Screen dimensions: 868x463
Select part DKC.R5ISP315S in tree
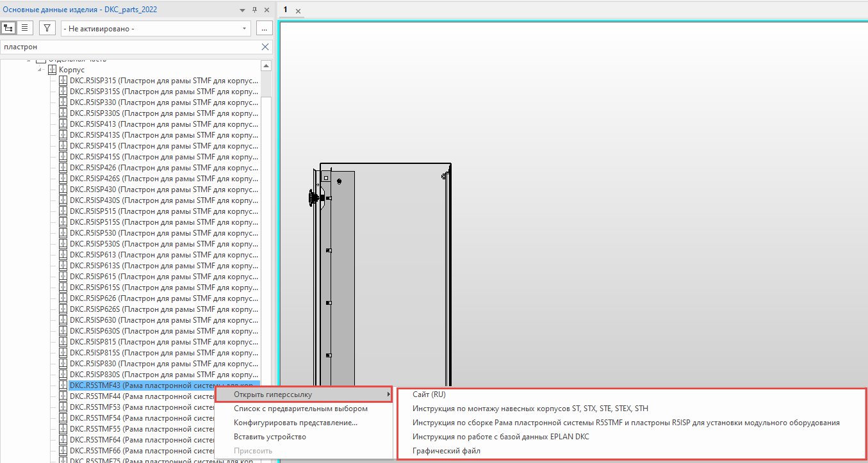coord(164,92)
